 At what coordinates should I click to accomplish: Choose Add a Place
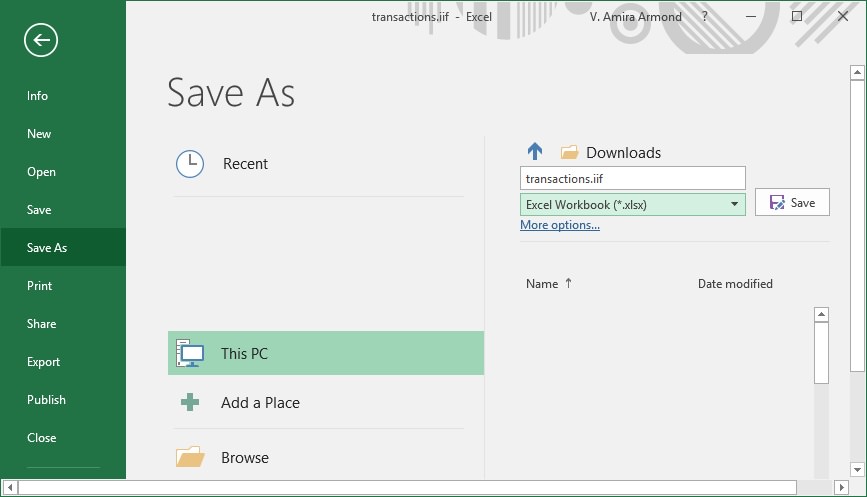point(326,402)
